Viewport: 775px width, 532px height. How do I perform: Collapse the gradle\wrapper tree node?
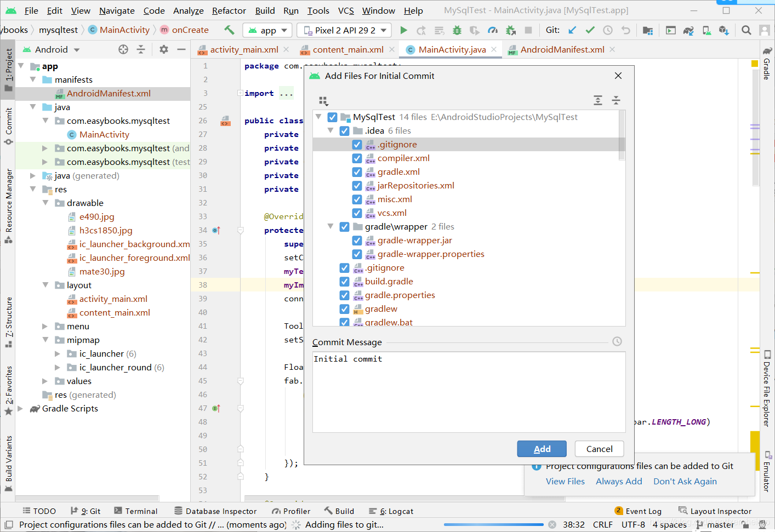332,226
